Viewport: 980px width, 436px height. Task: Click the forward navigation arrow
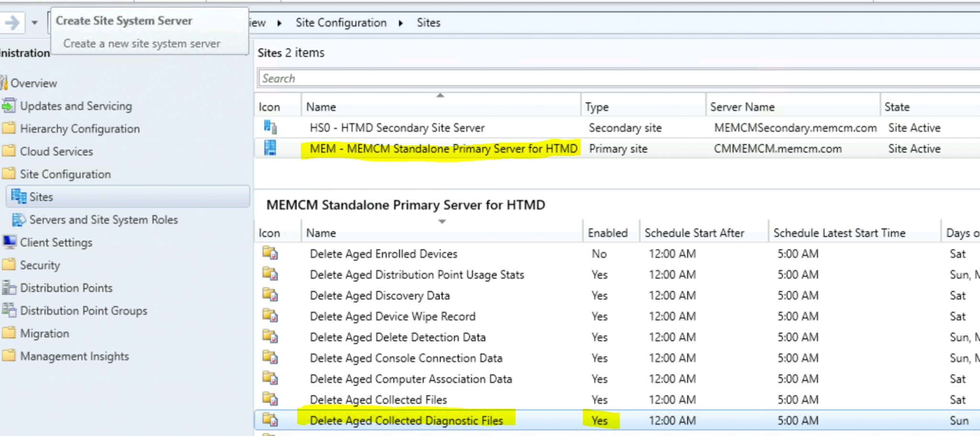tap(11, 22)
